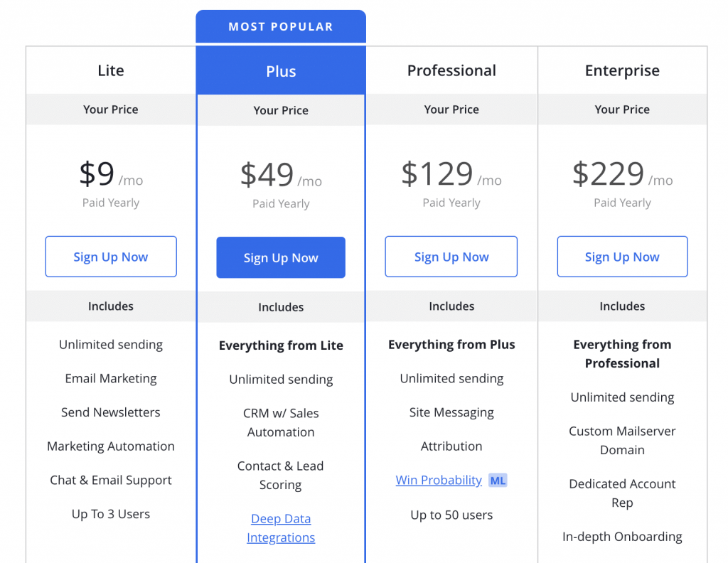Click Everything from Lite feature text
The width and height of the screenshot is (728, 563).
tap(281, 345)
